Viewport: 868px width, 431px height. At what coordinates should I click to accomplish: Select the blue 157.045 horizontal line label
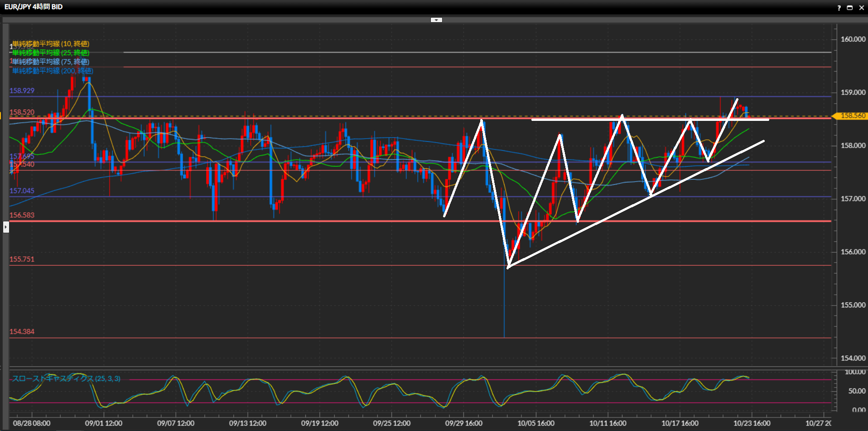pos(22,191)
